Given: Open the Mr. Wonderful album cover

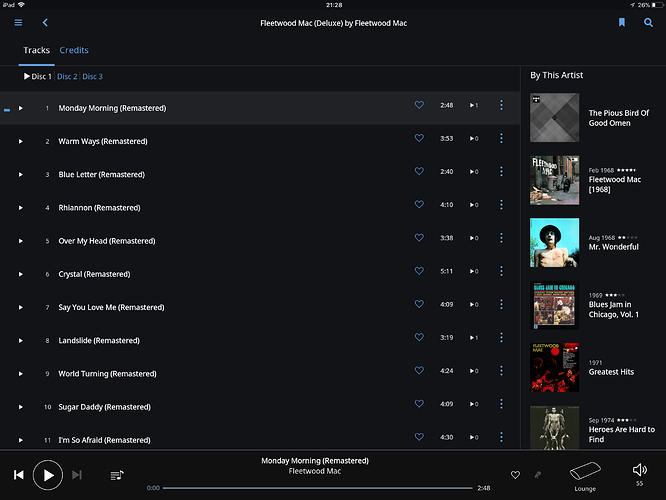Looking at the screenshot, I should [554, 243].
